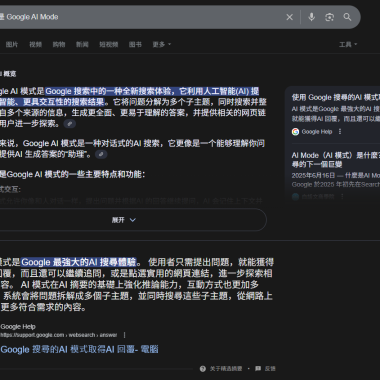Click the feedback speech icon beside 反馈
This screenshot has height=380, width=380.
[x=258, y=368]
